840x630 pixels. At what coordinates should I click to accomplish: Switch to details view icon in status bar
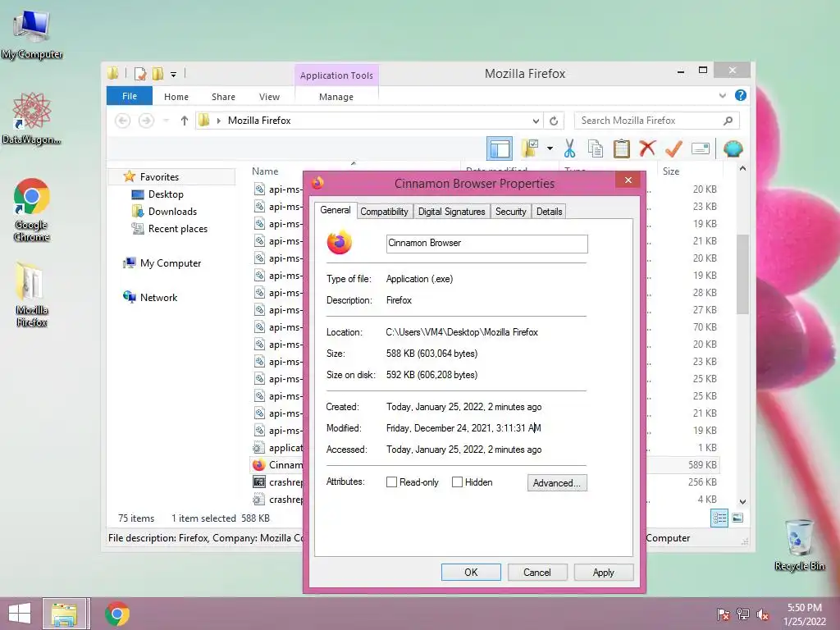click(x=719, y=518)
